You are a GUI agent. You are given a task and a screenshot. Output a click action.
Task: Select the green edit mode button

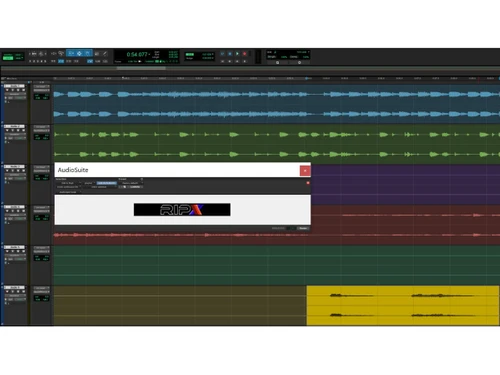pyautogui.click(x=8, y=58)
